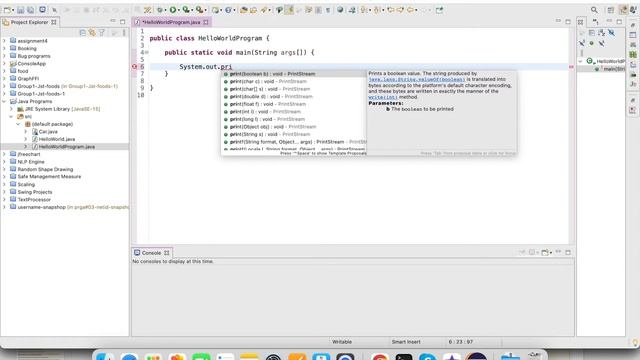Click the Writable status bar entry

[x=342, y=342]
